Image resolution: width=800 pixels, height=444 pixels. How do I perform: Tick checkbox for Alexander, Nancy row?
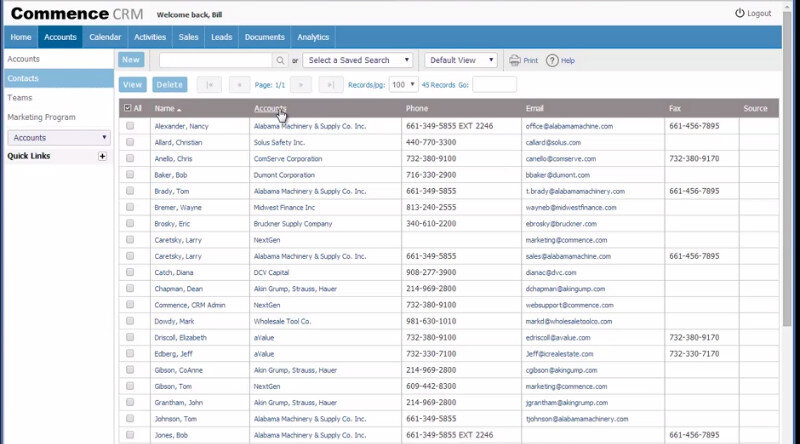coord(129,127)
